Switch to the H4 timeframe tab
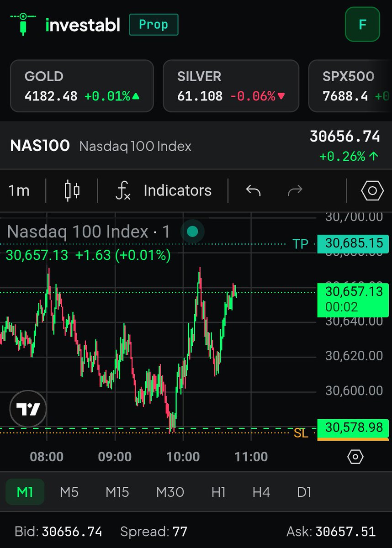This screenshot has width=392, height=548. tap(261, 492)
